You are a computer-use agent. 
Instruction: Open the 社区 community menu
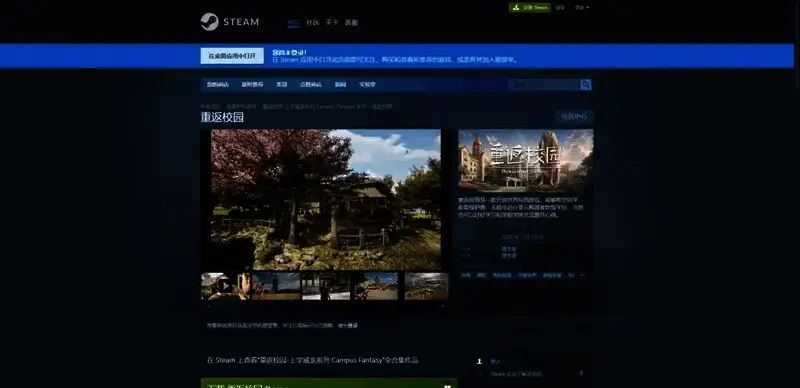point(312,22)
